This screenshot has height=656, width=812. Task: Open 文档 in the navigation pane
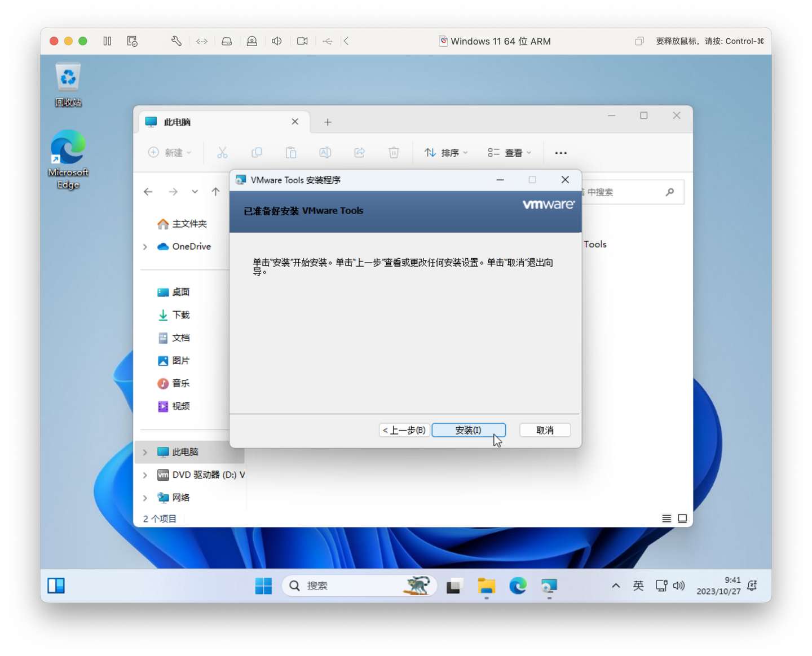pyautogui.click(x=174, y=338)
